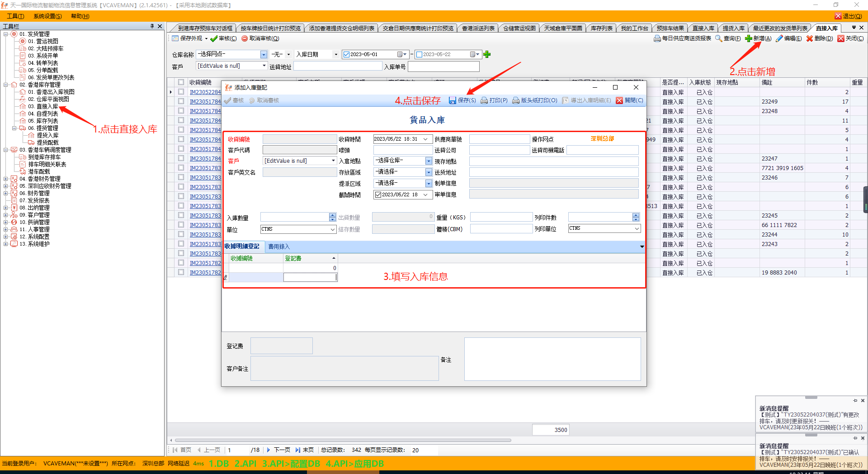Toggle the 截關時間 checkbox in dialog
This screenshot has width=868, height=474.
pos(378,195)
